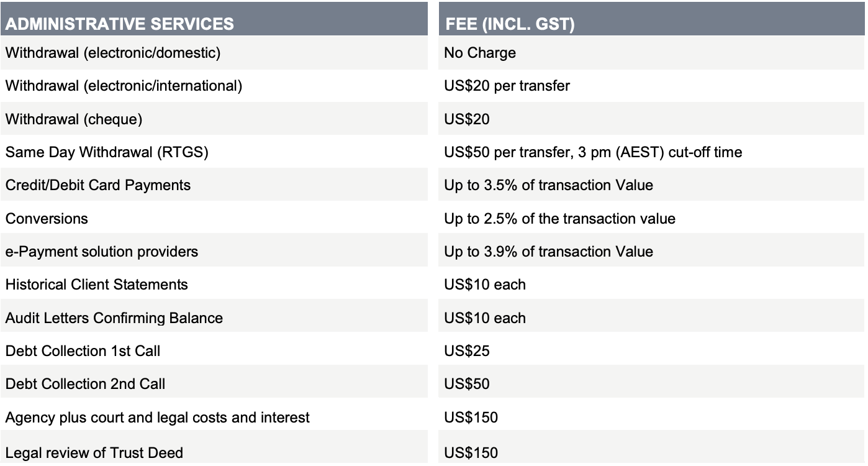Screen dimensions: 868x466
Task: Select Debt Collection 1st Call label
Action: click(x=83, y=350)
